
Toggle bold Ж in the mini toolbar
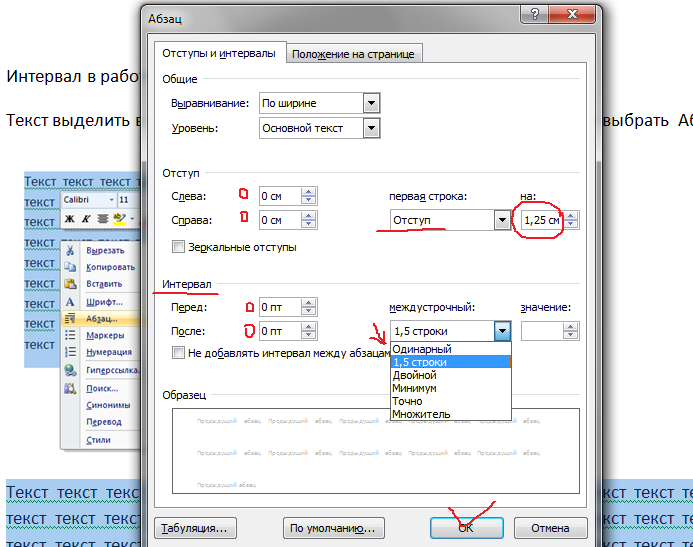(x=70, y=218)
